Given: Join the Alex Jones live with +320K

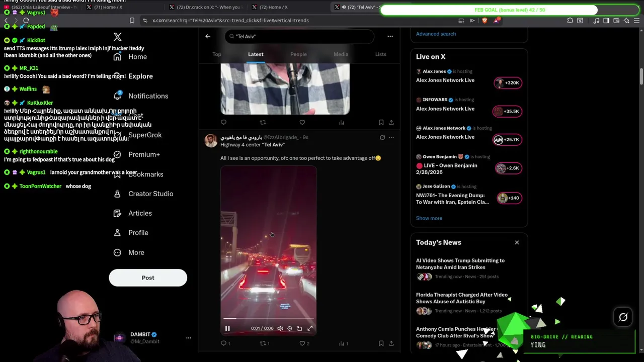Looking at the screenshot, I should [x=508, y=83].
